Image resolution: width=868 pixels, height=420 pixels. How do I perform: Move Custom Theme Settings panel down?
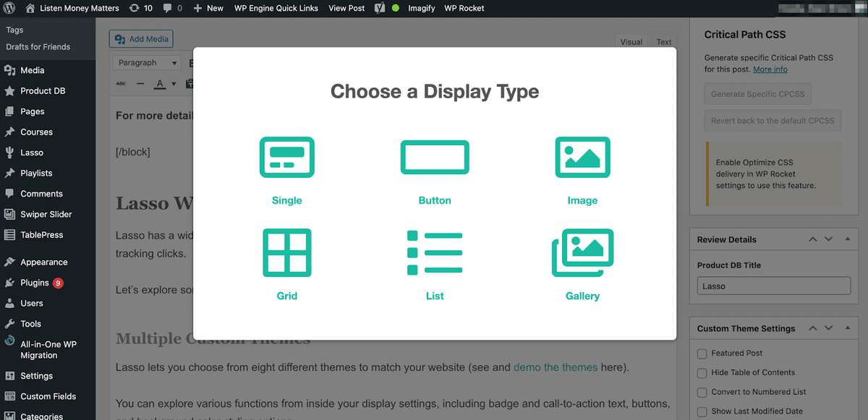click(x=829, y=328)
